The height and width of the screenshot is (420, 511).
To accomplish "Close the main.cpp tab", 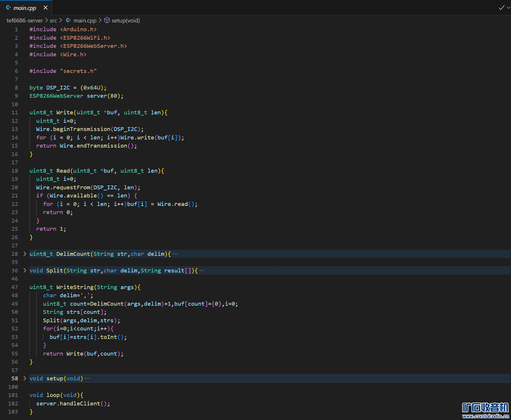I will [46, 8].
